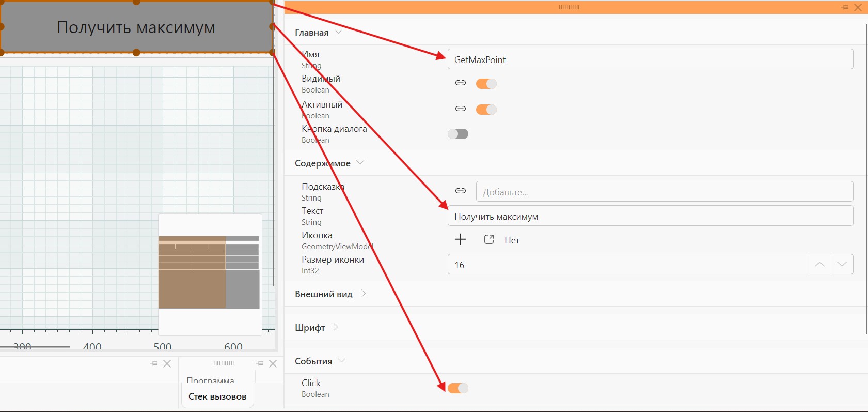868x412 pixels.
Task: Switch to the Программа tab
Action: 211,380
